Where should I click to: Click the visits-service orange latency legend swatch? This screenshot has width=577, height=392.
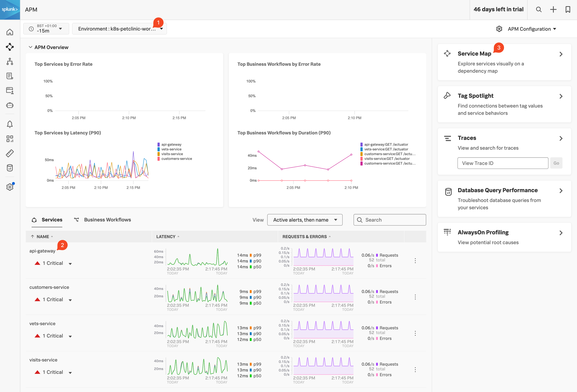pyautogui.click(x=158, y=154)
